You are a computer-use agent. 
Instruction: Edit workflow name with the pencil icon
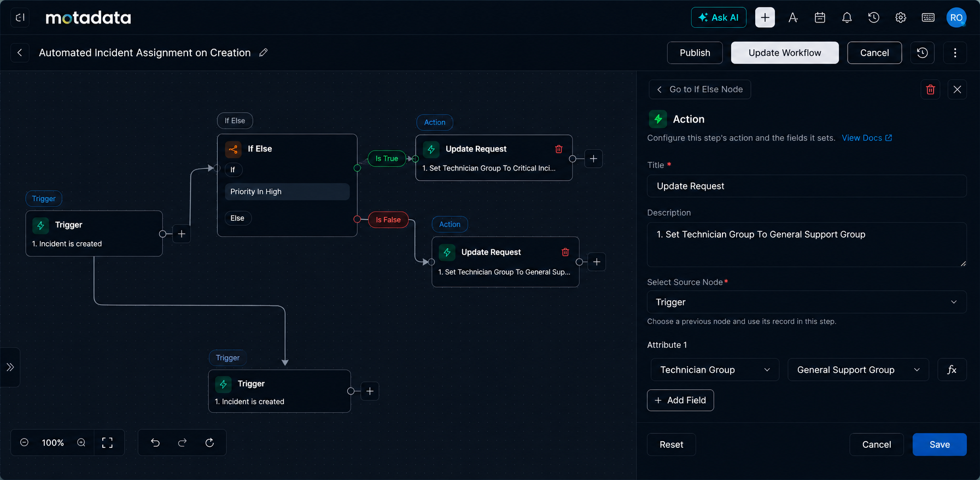coord(263,52)
